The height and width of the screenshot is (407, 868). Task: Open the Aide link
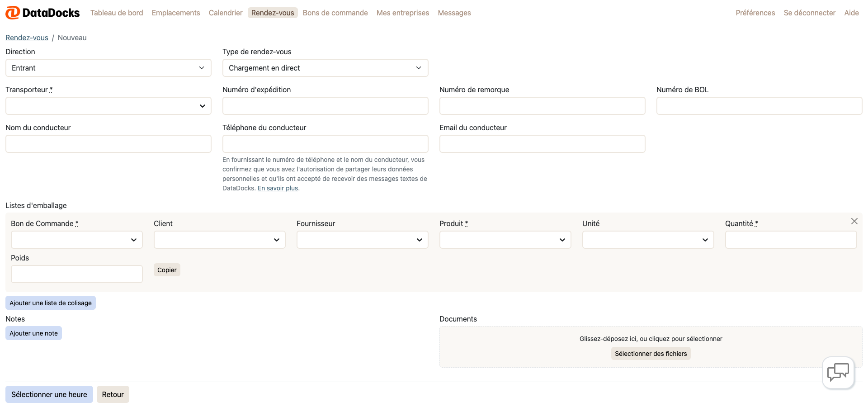click(x=852, y=13)
